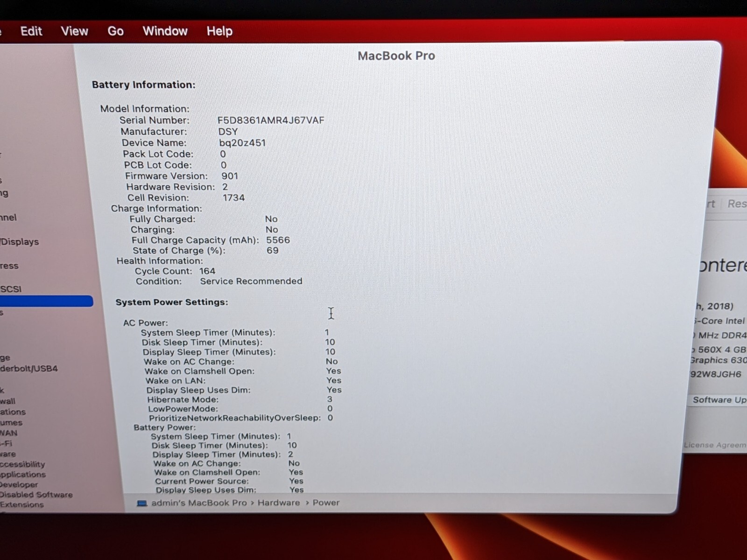Select Power in the path bar
The image size is (747, 560).
[326, 503]
